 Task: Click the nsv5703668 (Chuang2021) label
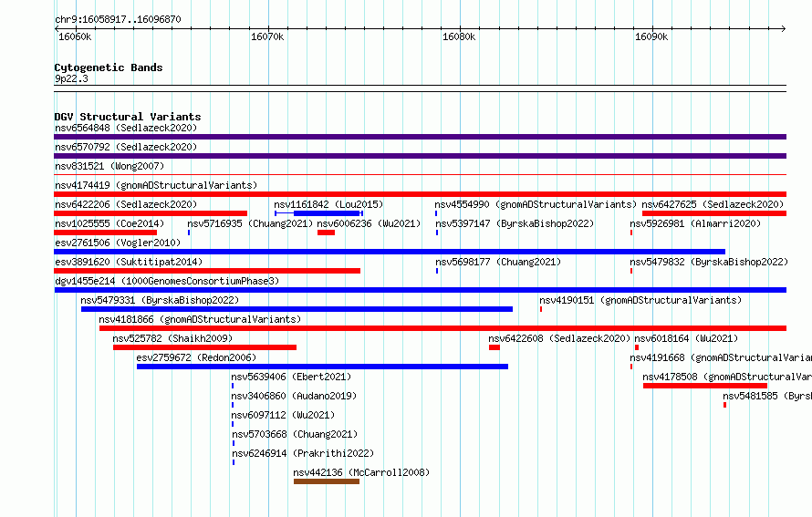point(295,434)
